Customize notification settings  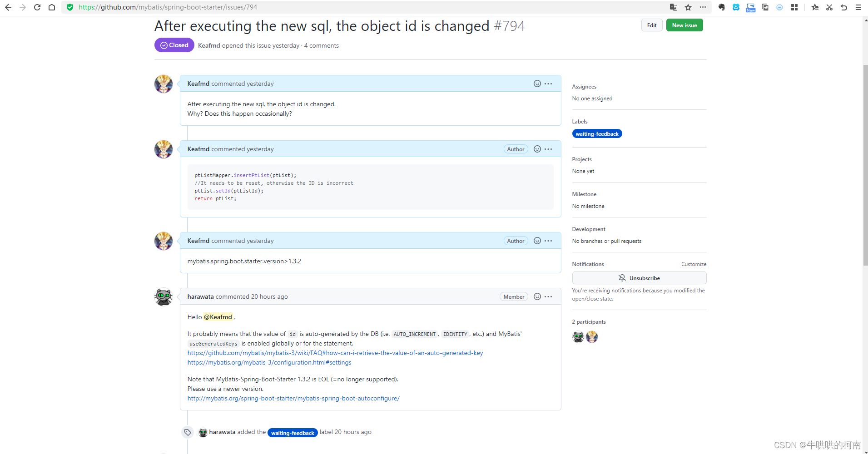[694, 264]
